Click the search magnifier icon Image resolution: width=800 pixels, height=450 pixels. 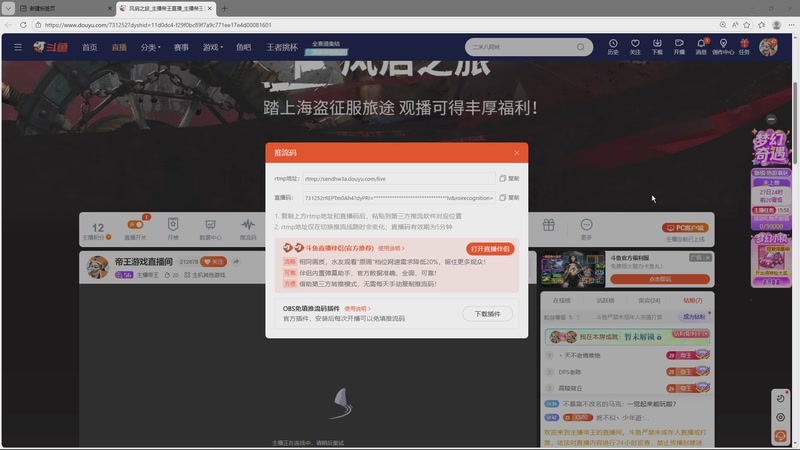click(x=581, y=47)
